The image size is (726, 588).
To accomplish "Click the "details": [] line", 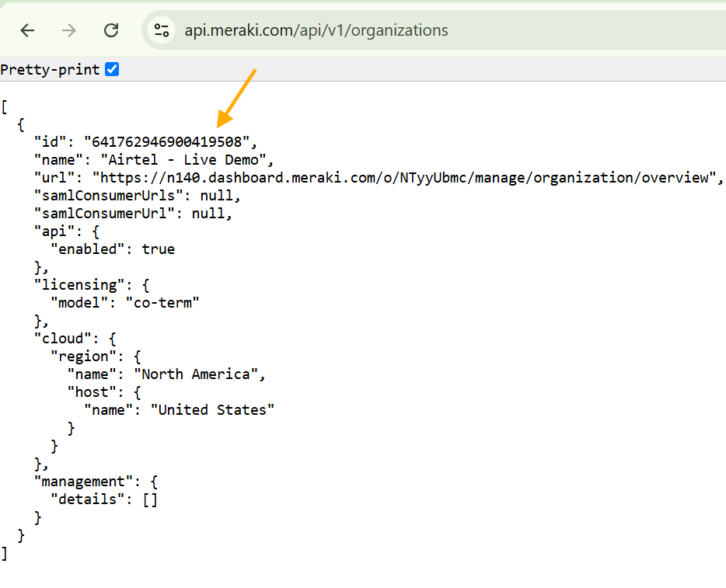I will (x=104, y=499).
